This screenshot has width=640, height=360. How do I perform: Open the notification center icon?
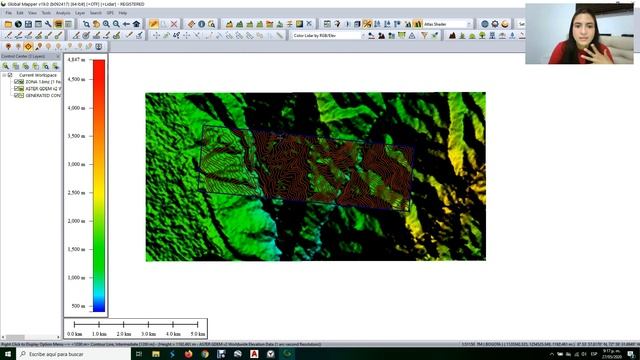click(x=631, y=354)
